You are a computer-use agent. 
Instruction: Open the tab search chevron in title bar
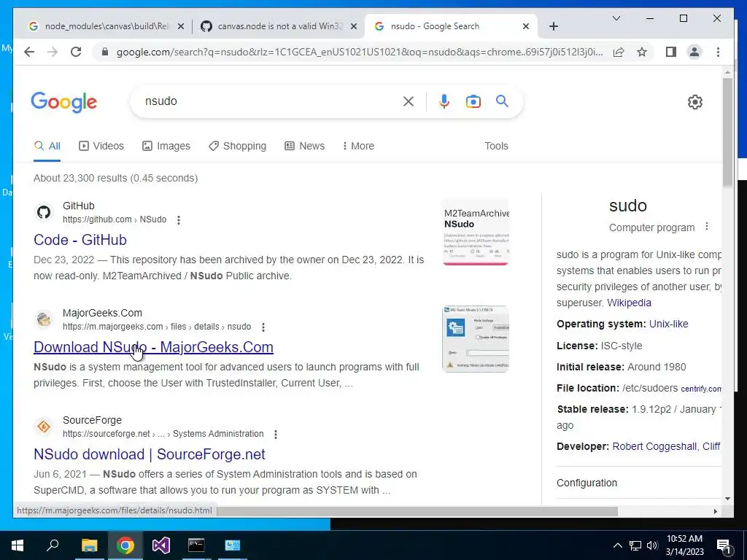(616, 18)
